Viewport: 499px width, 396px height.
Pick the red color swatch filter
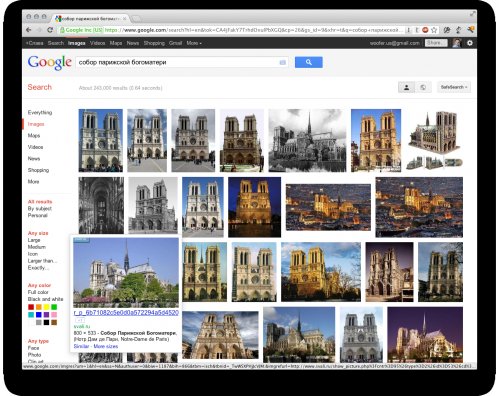pos(31,307)
